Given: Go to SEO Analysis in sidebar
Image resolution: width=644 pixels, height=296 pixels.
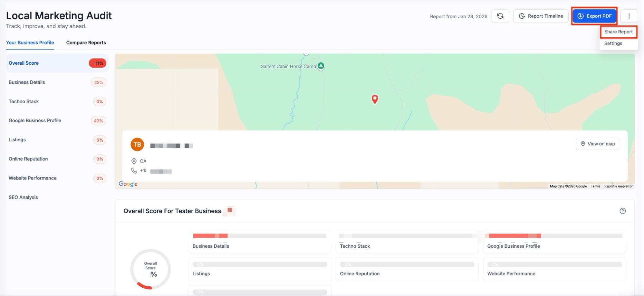Looking at the screenshot, I should tap(23, 197).
